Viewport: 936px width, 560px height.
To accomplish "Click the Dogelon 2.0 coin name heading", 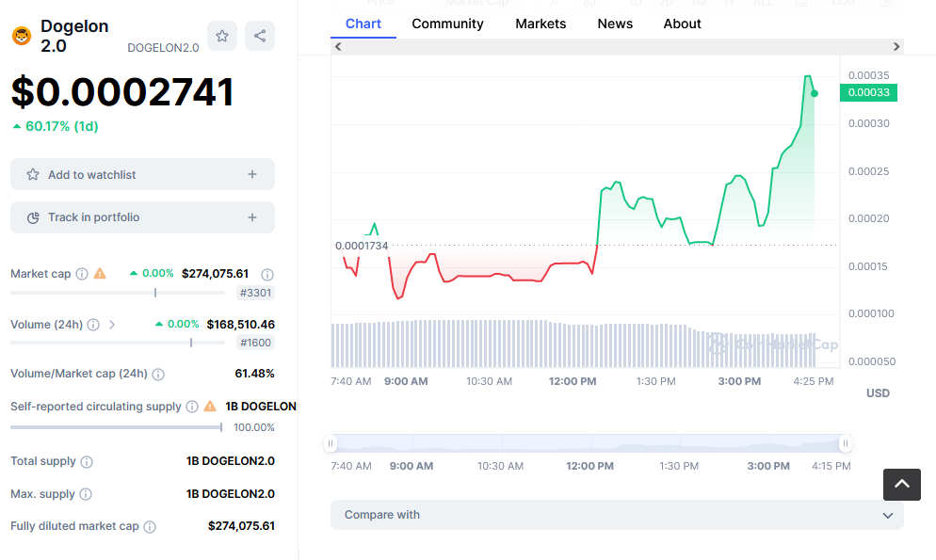I will coord(74,36).
